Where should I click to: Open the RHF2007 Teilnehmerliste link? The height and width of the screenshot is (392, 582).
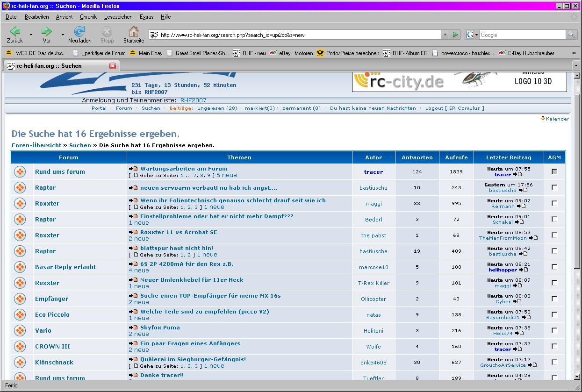pos(194,100)
